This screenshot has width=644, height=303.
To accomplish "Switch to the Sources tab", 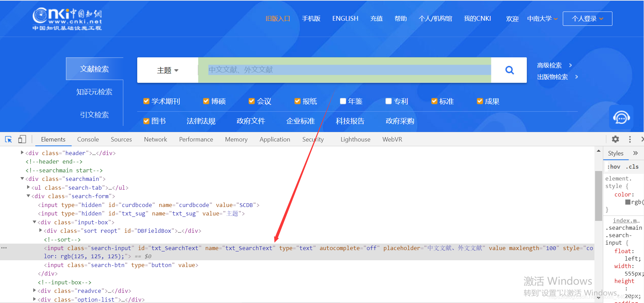I will click(x=121, y=139).
